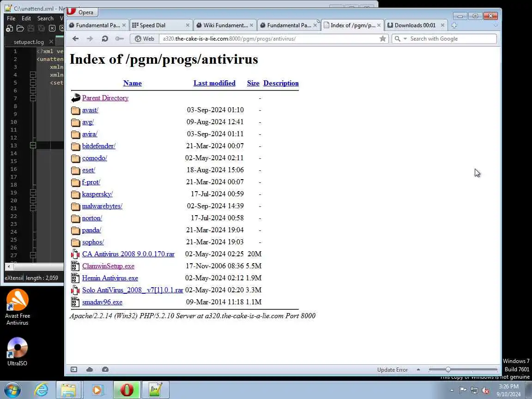Viewport: 532px width, 399px height.
Task: Close the setupact.log tab
Action: pos(51,42)
